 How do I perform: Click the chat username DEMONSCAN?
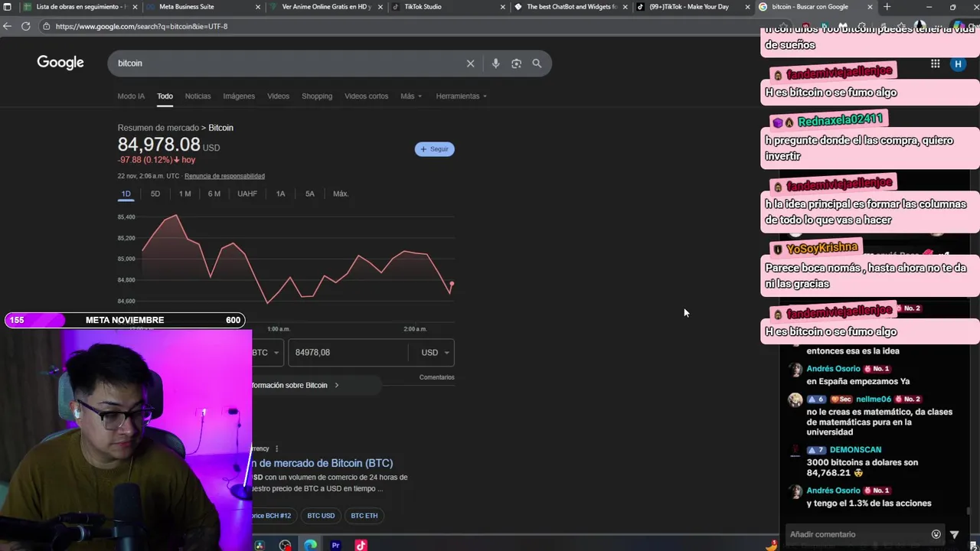[855, 450]
